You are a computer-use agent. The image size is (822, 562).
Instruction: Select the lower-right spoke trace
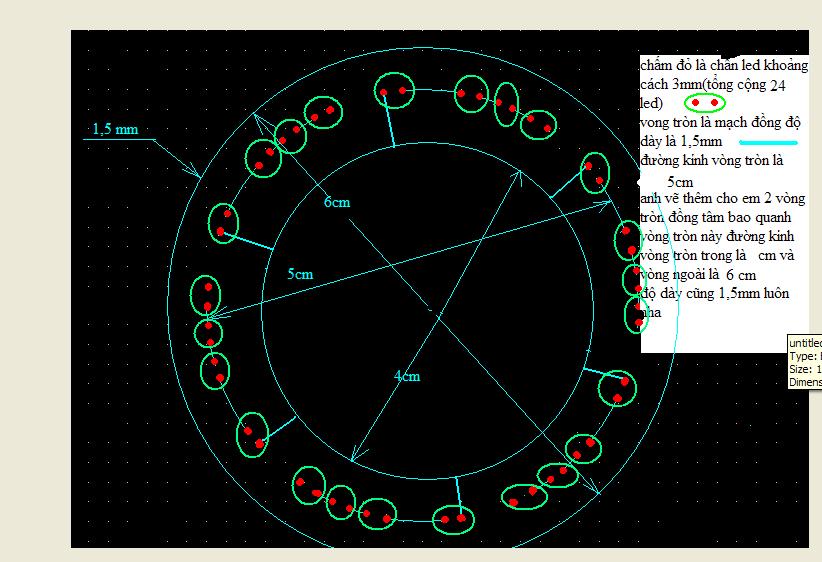point(599,374)
